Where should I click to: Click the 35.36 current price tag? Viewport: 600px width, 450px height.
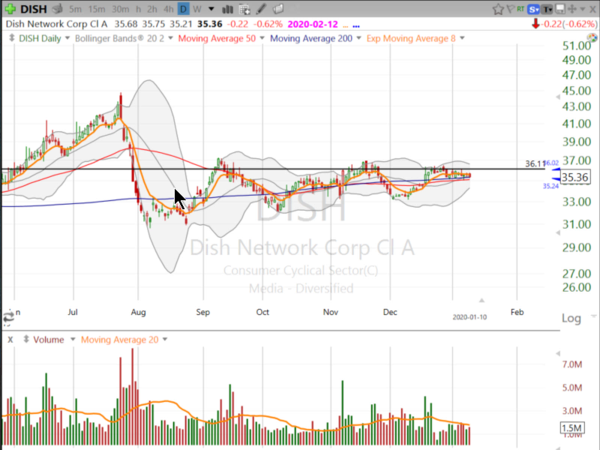click(x=575, y=177)
